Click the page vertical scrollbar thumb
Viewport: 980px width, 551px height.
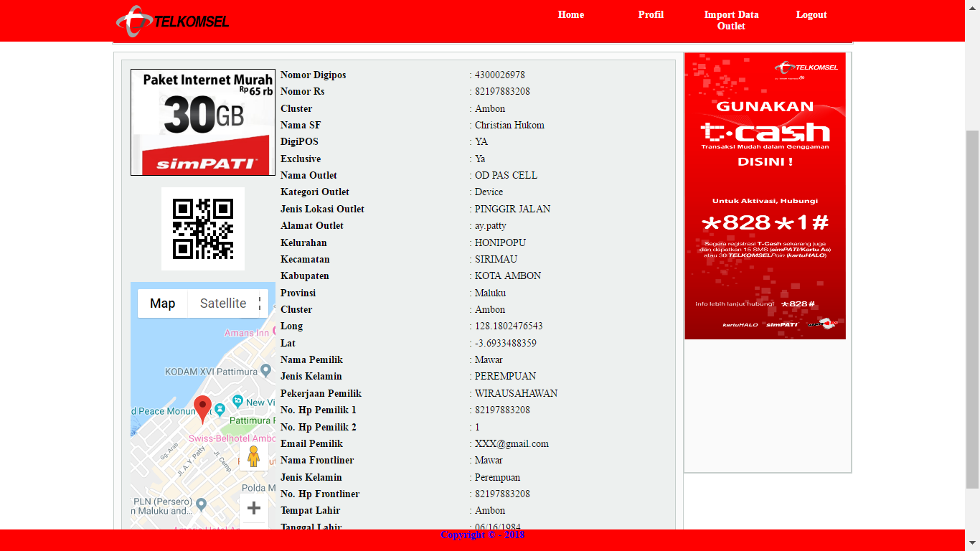972,309
